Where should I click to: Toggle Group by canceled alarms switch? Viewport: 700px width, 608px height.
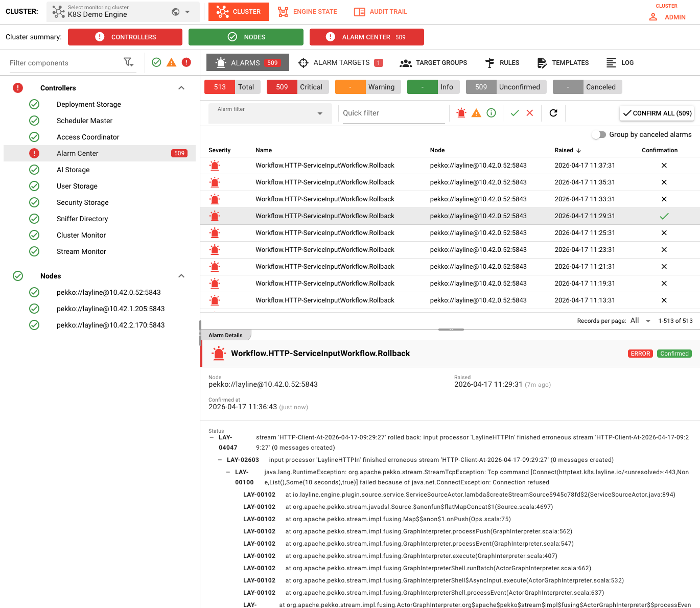599,134
